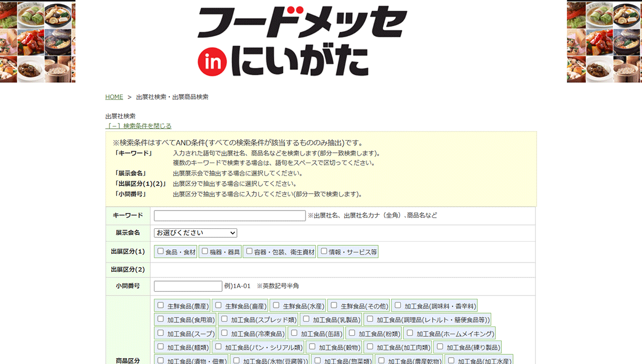The image size is (642, 364).
Task: Enable the 加工食品(食用油) checkbox
Action: (x=160, y=319)
